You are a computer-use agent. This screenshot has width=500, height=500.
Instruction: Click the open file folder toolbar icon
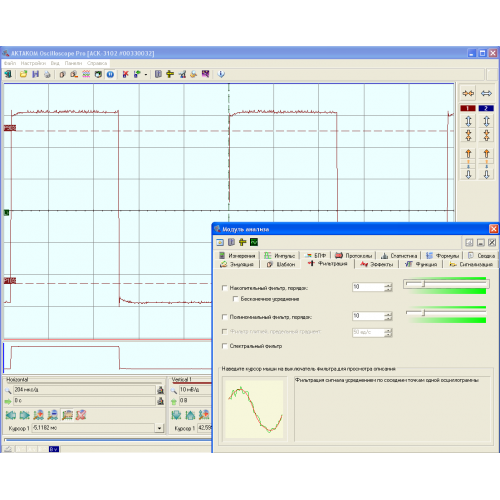pos(23,74)
